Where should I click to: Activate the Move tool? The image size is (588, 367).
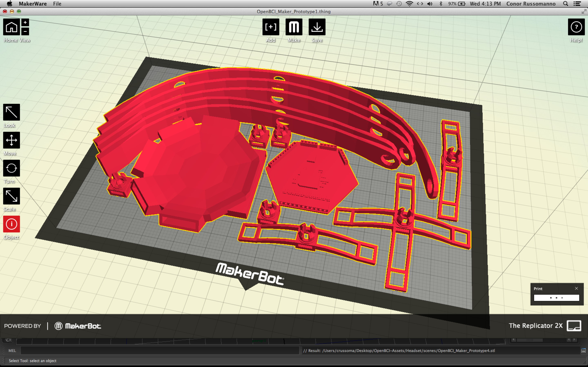click(11, 140)
